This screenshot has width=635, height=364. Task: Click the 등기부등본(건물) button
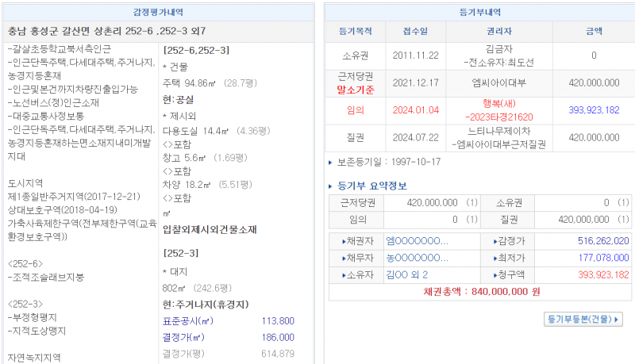583,319
